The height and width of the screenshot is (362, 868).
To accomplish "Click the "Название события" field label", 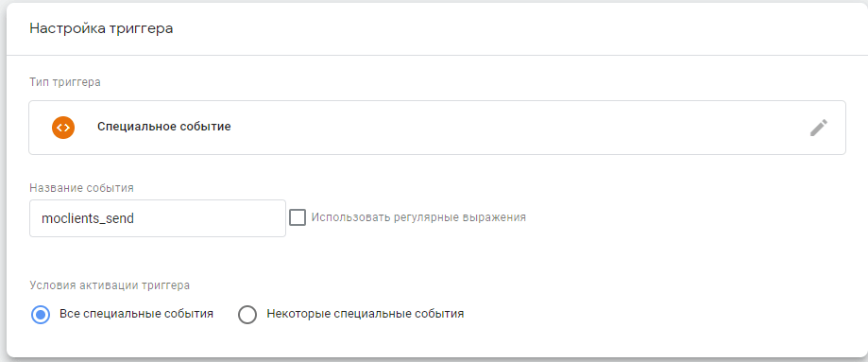I will (x=81, y=187).
